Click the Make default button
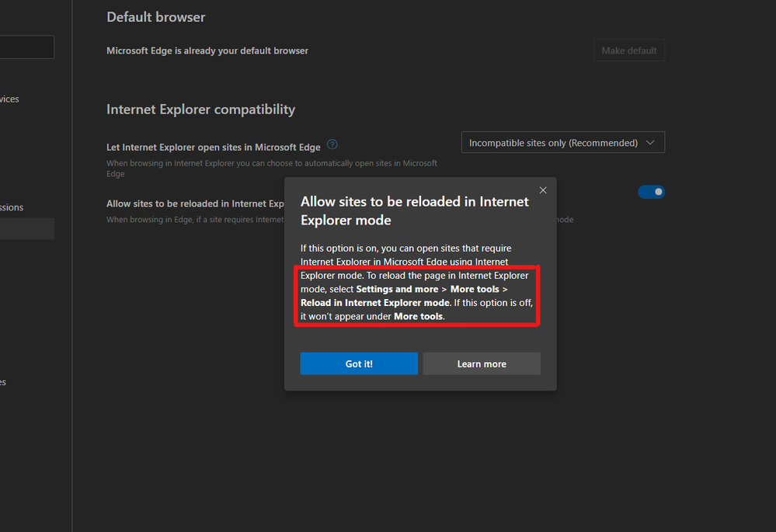This screenshot has height=532, width=776. [629, 50]
